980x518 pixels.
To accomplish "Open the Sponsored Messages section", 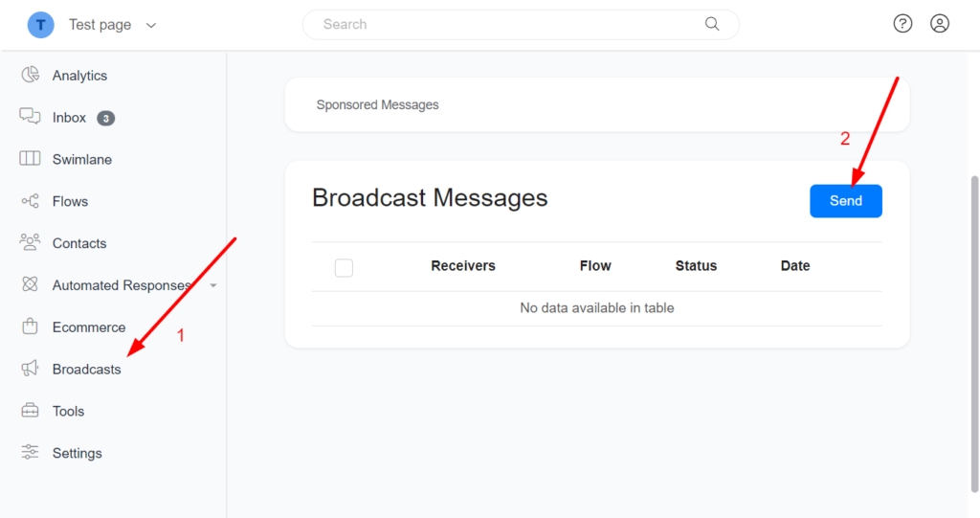I will pos(377,104).
